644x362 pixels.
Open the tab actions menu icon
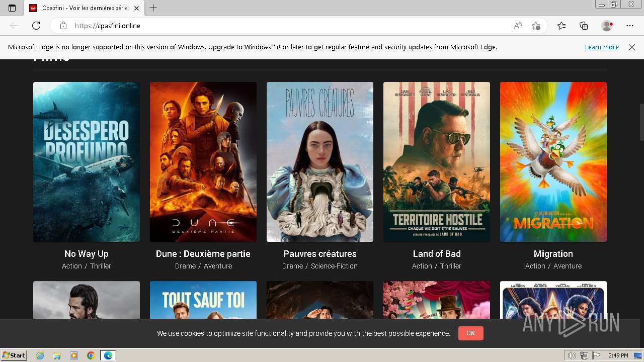(x=12, y=8)
